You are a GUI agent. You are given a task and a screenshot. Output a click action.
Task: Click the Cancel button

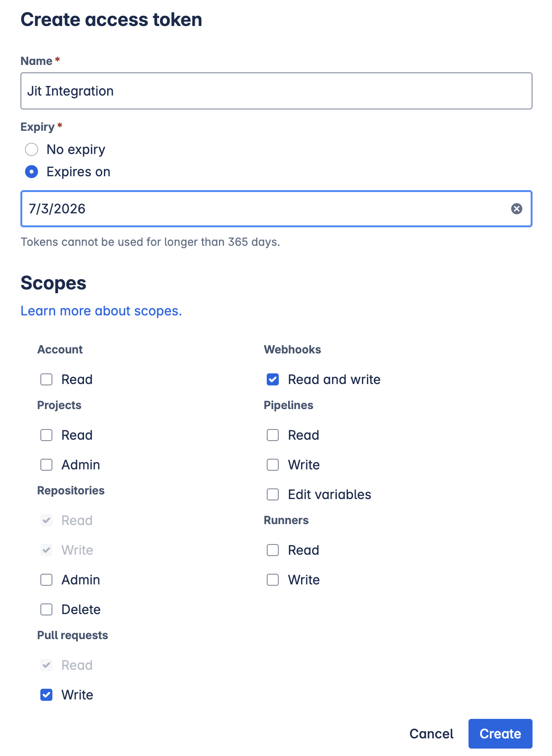[431, 734]
